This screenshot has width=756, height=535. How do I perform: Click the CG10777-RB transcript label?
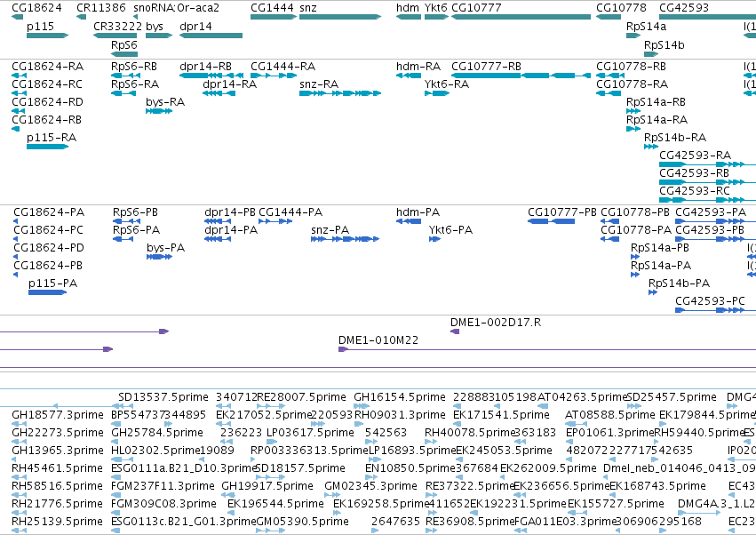[x=486, y=66]
